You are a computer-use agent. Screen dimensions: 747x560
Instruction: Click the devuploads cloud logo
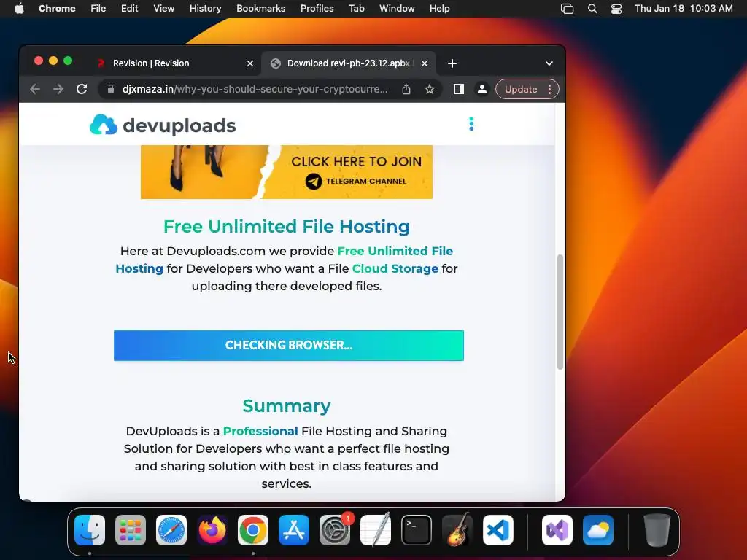[x=104, y=125]
